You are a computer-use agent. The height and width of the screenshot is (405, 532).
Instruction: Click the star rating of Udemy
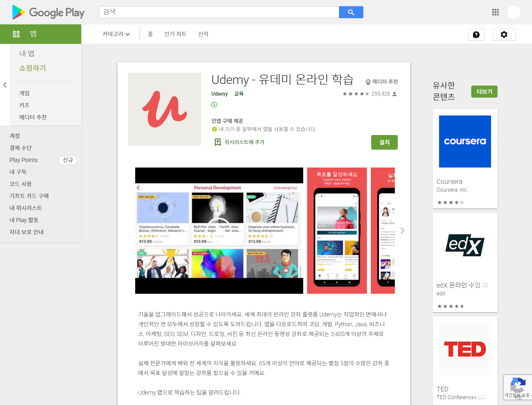(x=356, y=94)
